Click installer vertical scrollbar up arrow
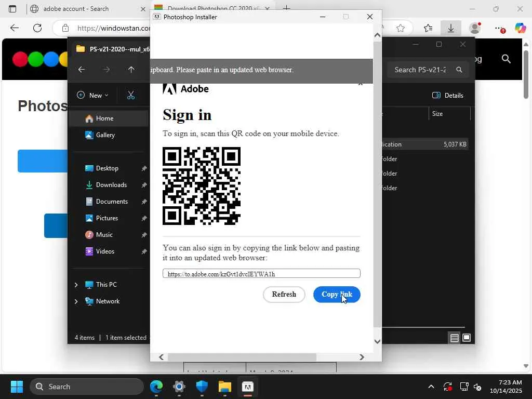The width and height of the screenshot is (532, 399). [x=377, y=35]
